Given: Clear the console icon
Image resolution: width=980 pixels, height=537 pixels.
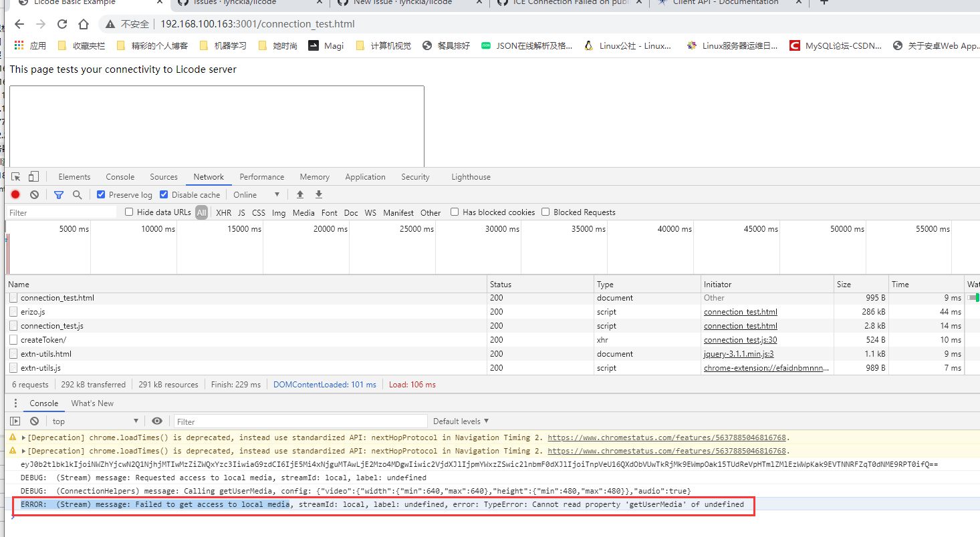Looking at the screenshot, I should (x=34, y=421).
